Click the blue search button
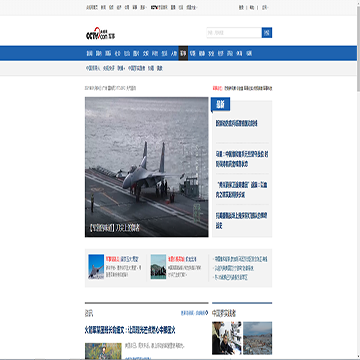The image size is (360, 360). coord(267,33)
